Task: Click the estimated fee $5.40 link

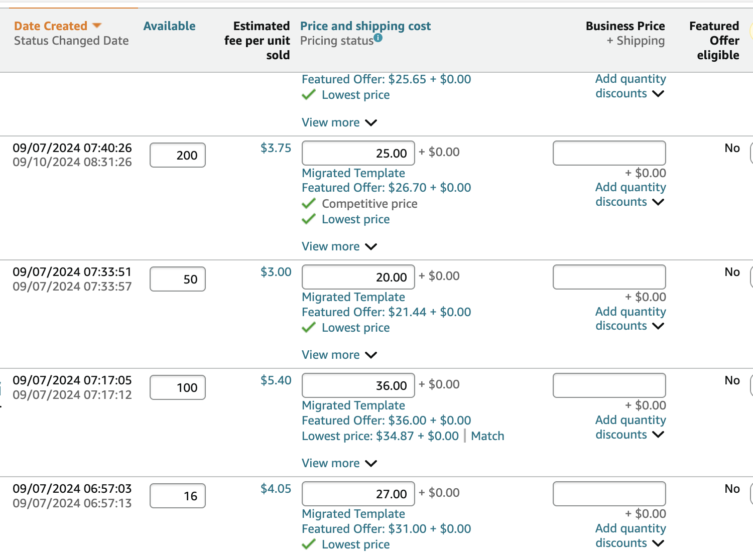Action: (276, 380)
